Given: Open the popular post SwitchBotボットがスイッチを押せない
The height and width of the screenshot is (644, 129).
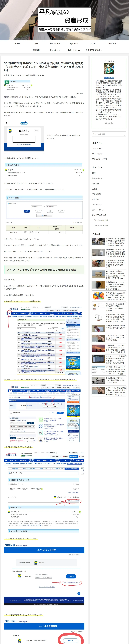Looking at the screenshot, I should pos(109,253).
